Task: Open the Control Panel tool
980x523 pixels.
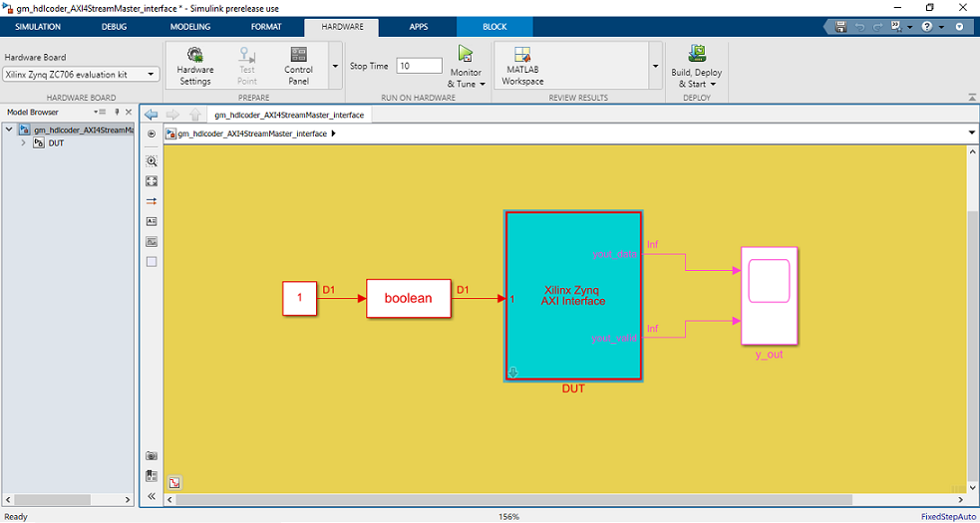Action: (298, 55)
